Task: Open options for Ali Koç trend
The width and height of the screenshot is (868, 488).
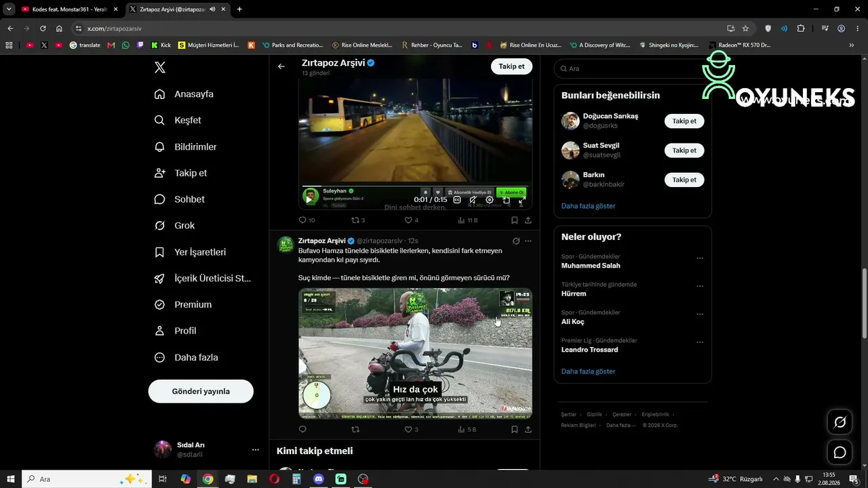Action: click(x=700, y=314)
